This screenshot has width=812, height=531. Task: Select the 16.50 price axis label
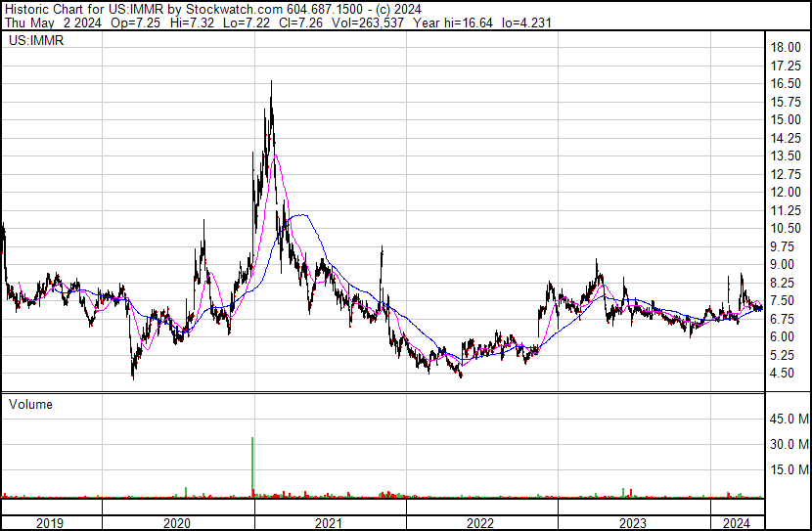pos(786,83)
